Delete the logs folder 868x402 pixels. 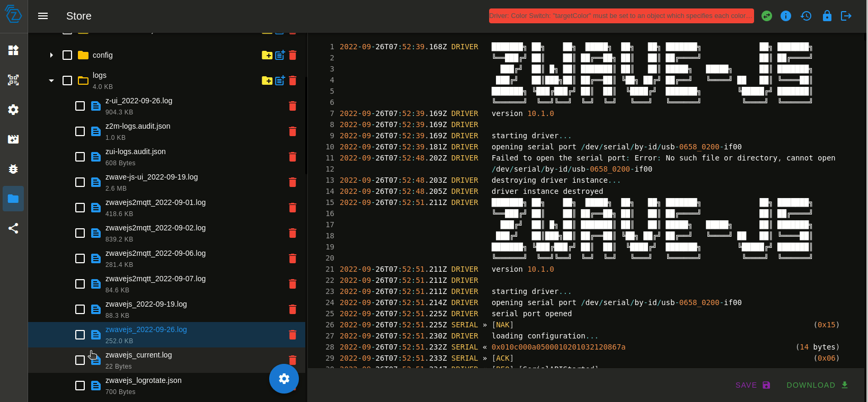[293, 81]
